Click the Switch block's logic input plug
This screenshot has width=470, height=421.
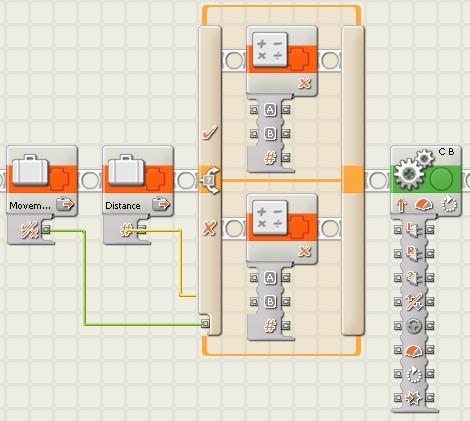coord(205,323)
